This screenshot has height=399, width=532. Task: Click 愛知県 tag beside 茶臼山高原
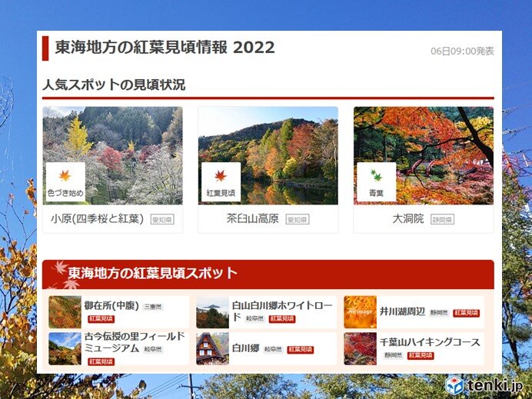point(298,220)
